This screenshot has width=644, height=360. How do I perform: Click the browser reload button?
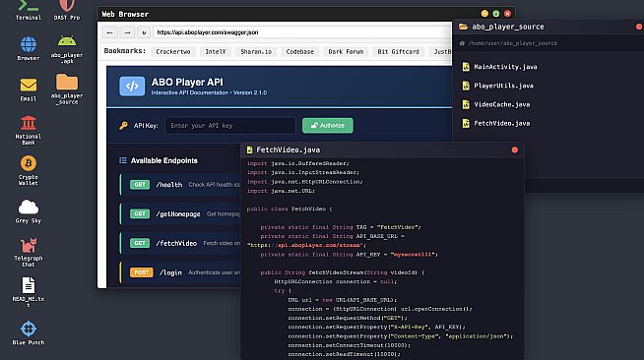coord(144,32)
